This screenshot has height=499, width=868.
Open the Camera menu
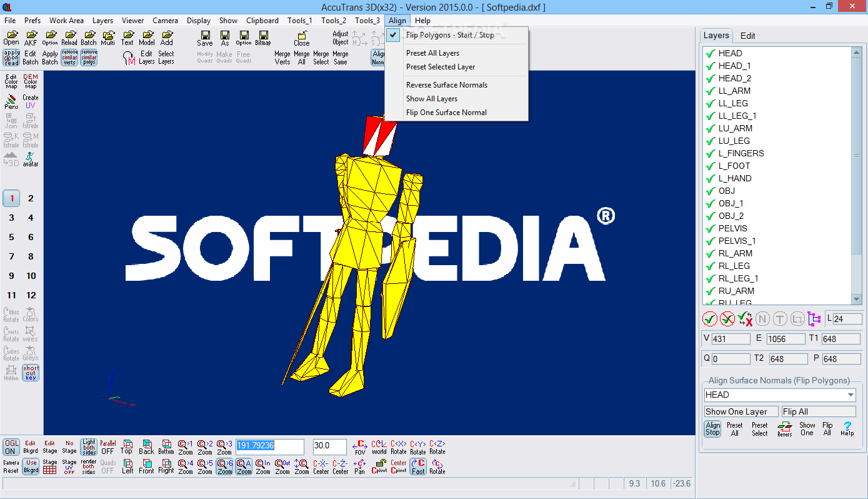tap(165, 21)
